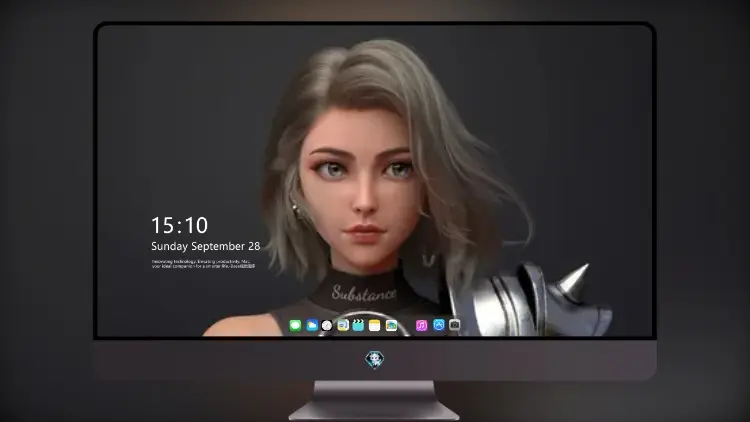Viewport: 750px width, 422px height.
Task: Open the green Messages dock icon
Action: [x=296, y=326]
